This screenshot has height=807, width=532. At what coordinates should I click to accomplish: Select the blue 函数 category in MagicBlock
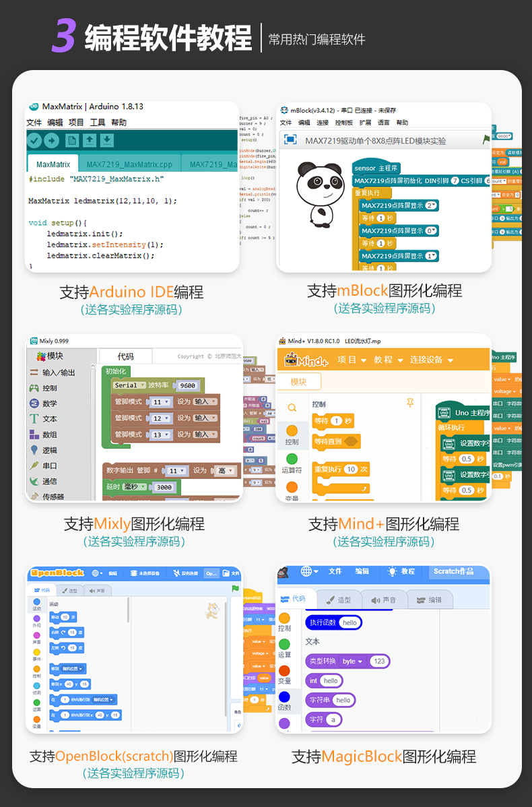(x=285, y=701)
